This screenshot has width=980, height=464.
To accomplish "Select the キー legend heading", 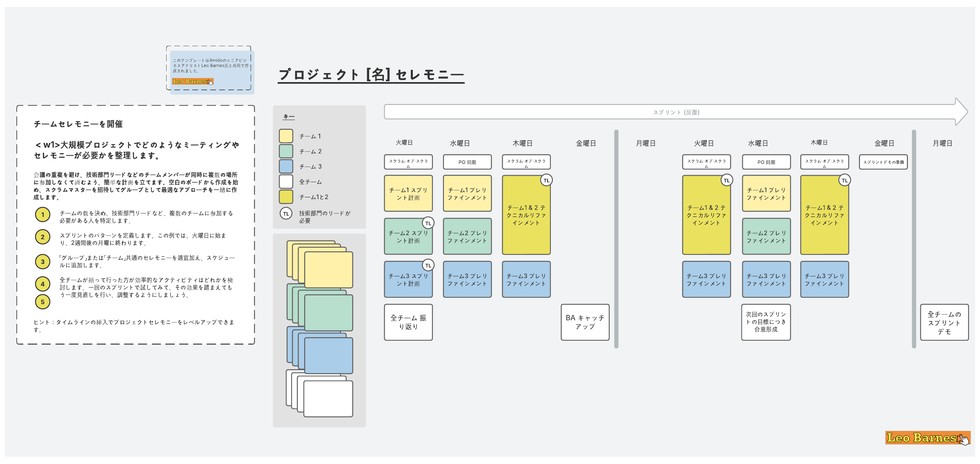I will tap(289, 117).
